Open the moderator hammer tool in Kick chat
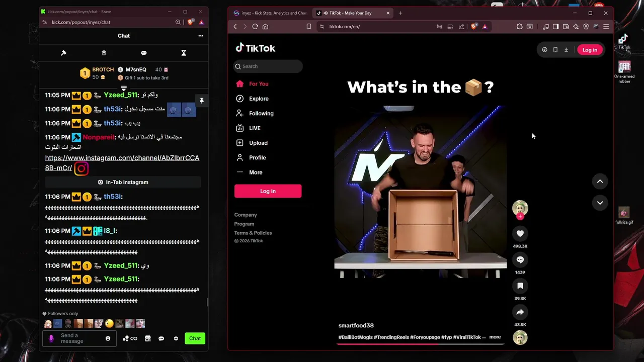Screen dimensions: 644x362 click(63, 53)
